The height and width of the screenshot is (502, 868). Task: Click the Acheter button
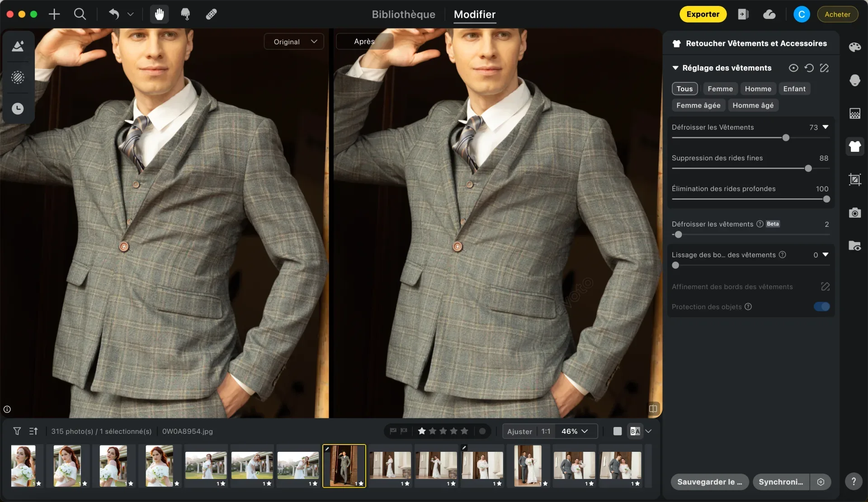click(837, 14)
